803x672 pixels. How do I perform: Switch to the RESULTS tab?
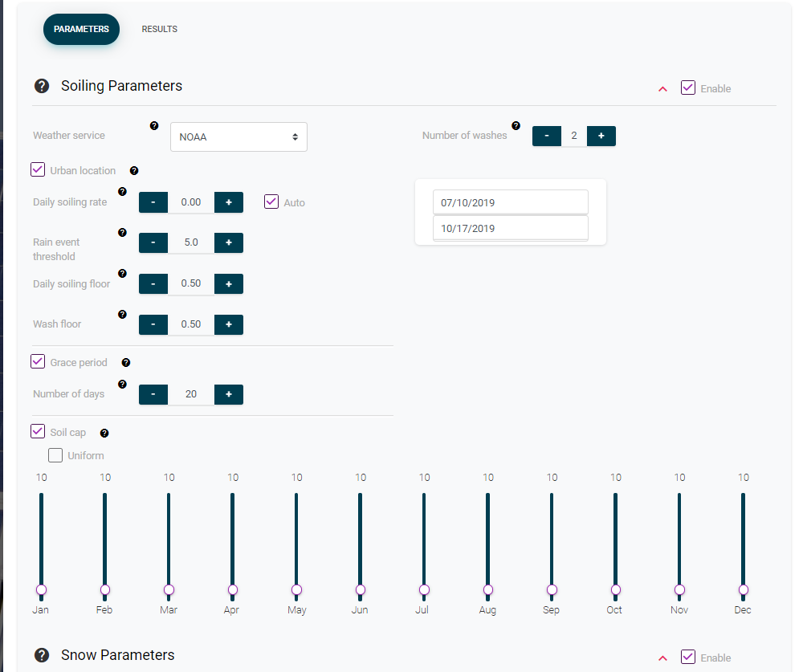(x=159, y=29)
